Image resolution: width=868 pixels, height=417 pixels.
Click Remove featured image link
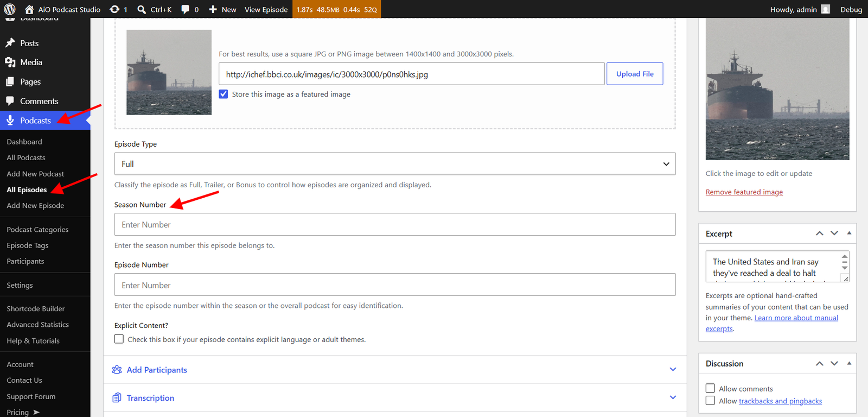coord(744,192)
